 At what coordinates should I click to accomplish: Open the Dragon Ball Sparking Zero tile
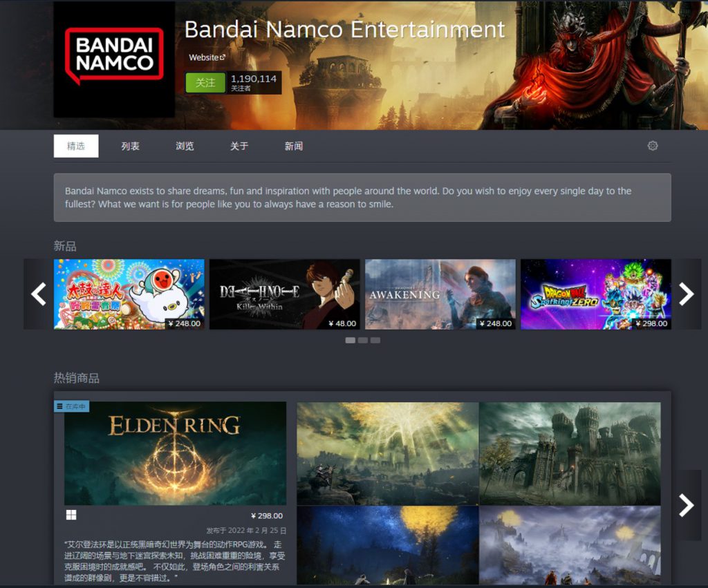[596, 294]
